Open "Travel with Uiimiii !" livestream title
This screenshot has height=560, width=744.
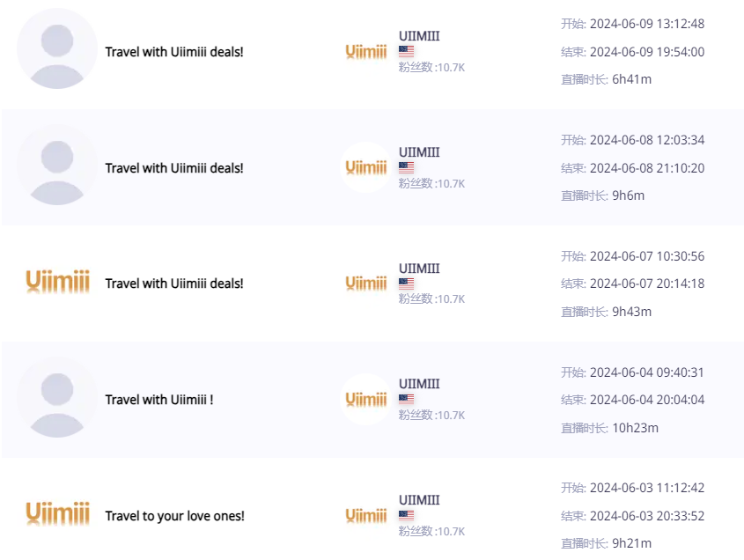pyautogui.click(x=159, y=400)
